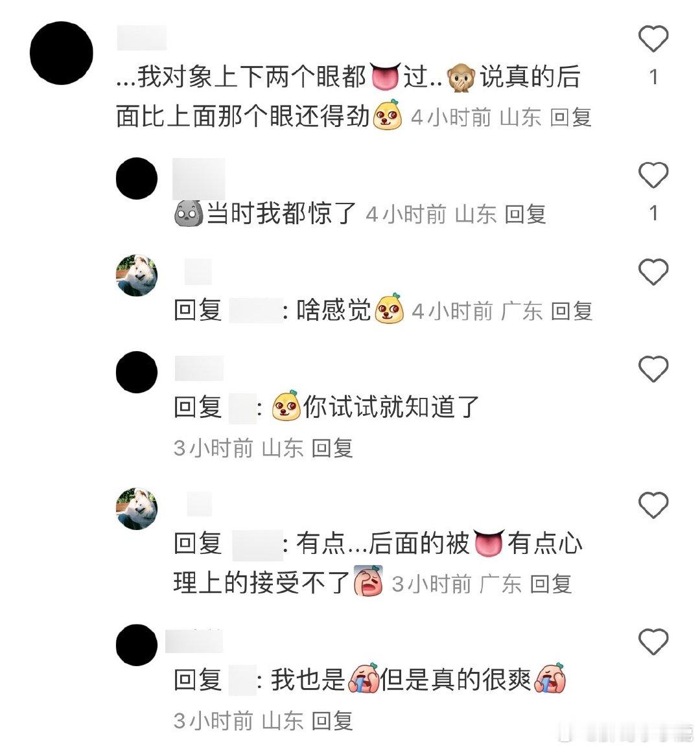The image size is (700, 749).
Task: Like the reply 我也是但是真的很爽
Action: click(653, 641)
